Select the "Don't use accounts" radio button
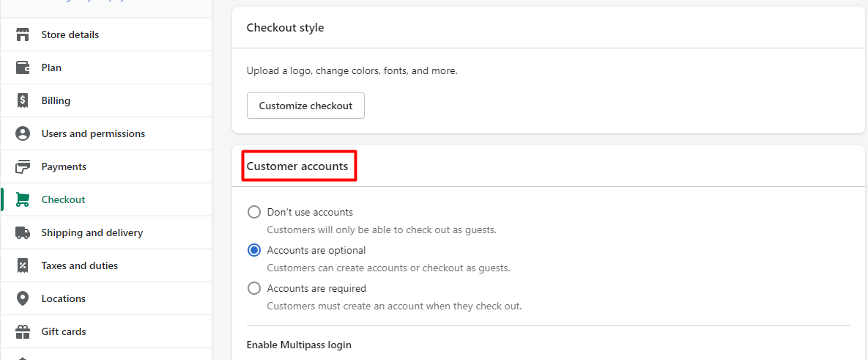 point(254,212)
